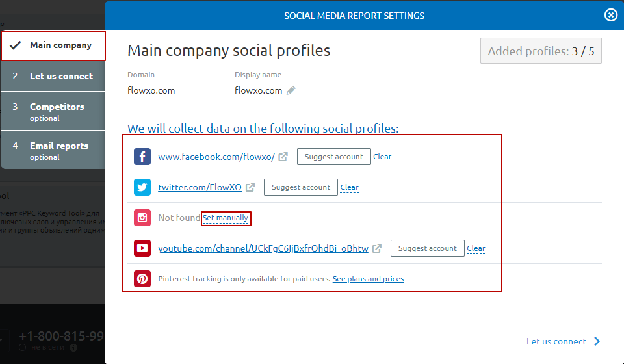Click the Instagram icon
This screenshot has height=364, width=624.
[x=142, y=218]
